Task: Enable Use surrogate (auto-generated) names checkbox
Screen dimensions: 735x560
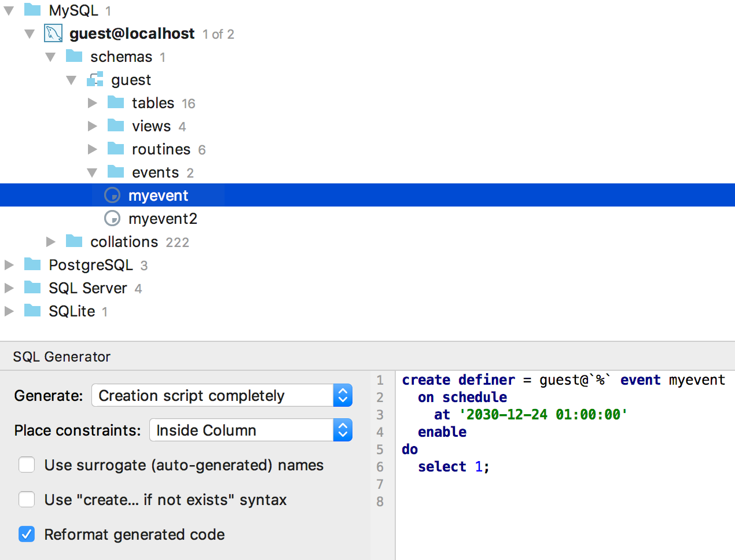Action: (27, 465)
